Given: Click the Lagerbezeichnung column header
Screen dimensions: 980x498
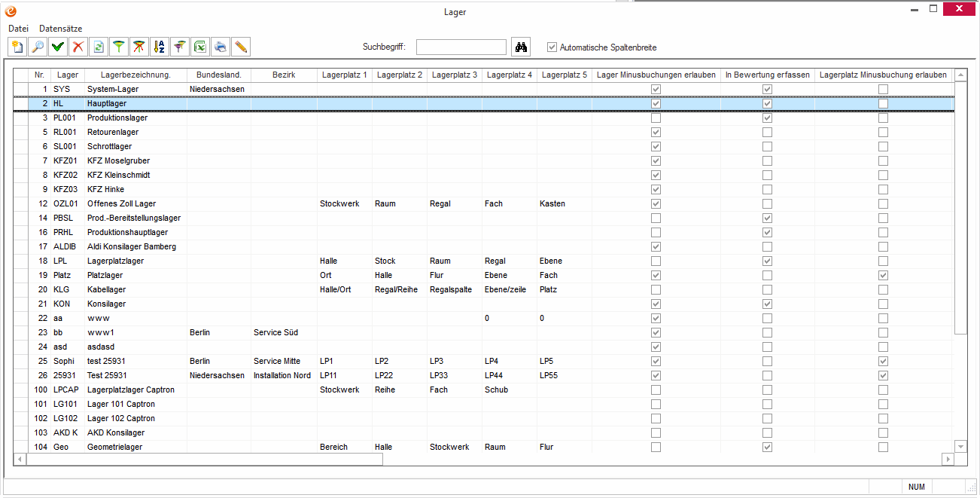Looking at the screenshot, I should coord(135,75).
